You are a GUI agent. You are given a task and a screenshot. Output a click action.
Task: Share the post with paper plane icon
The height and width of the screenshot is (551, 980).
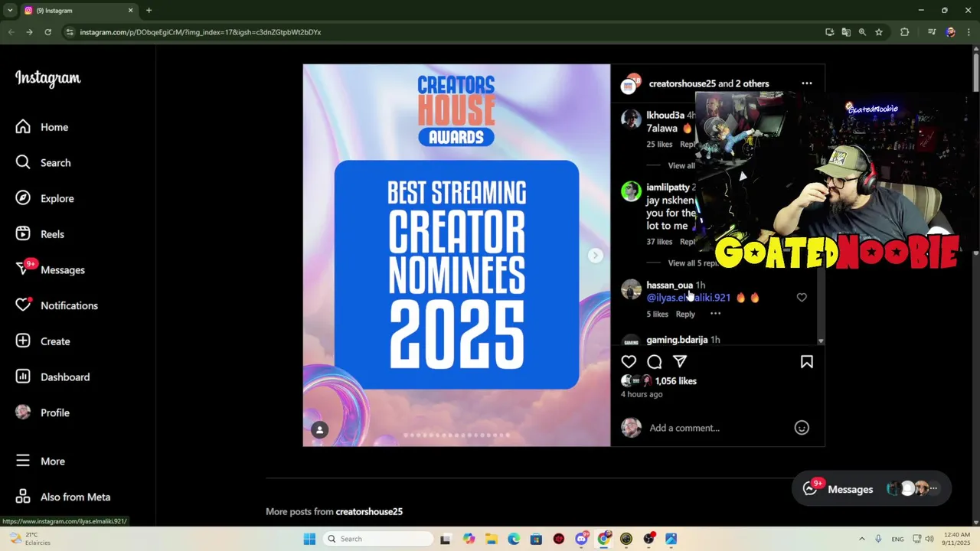click(x=680, y=362)
